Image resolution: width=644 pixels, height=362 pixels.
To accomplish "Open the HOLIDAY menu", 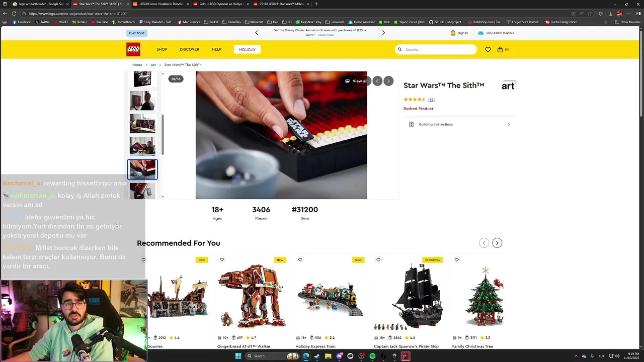I will (x=247, y=49).
